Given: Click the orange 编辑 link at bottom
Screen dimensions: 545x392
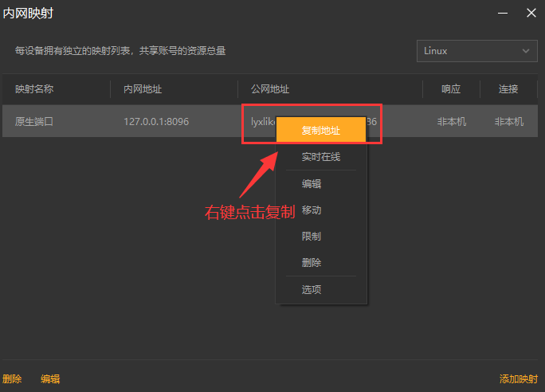Looking at the screenshot, I should 50,378.
